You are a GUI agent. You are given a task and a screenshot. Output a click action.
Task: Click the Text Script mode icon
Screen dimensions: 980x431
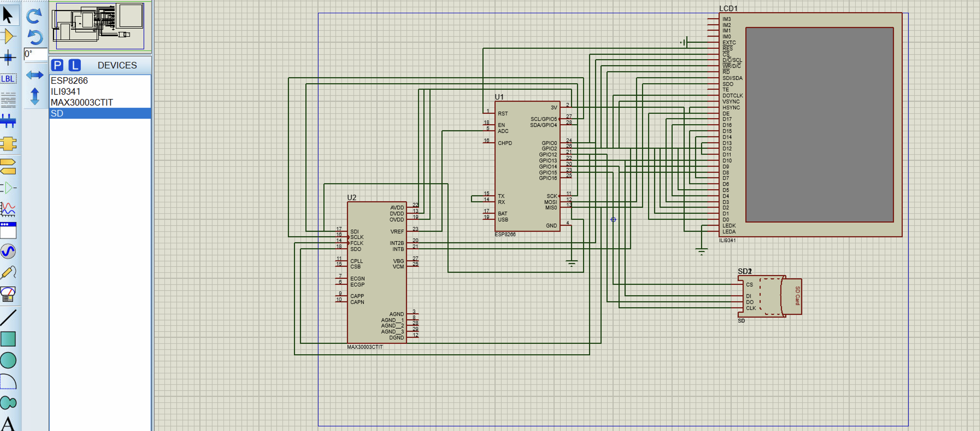pos(8,100)
